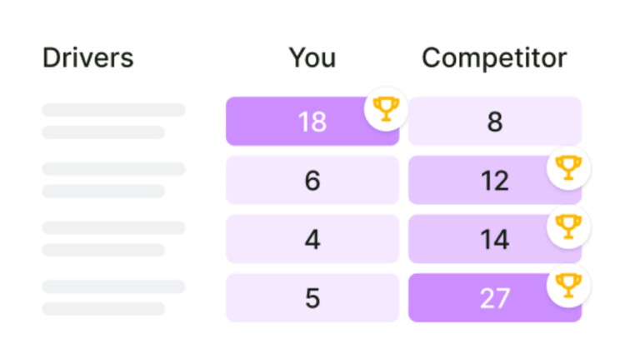Select the You score cell showing 6
Viewport: 625px width, 364px height.
click(x=312, y=180)
